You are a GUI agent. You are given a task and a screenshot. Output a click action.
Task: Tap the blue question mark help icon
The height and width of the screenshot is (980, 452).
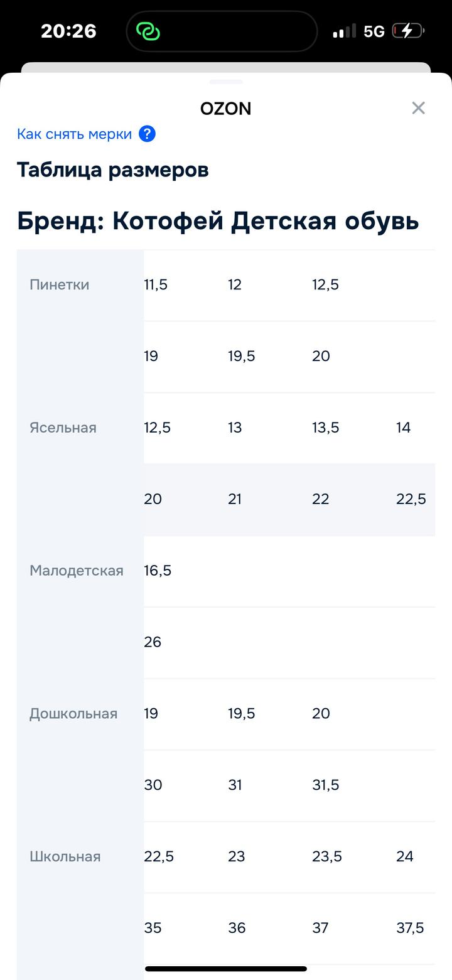point(147,134)
